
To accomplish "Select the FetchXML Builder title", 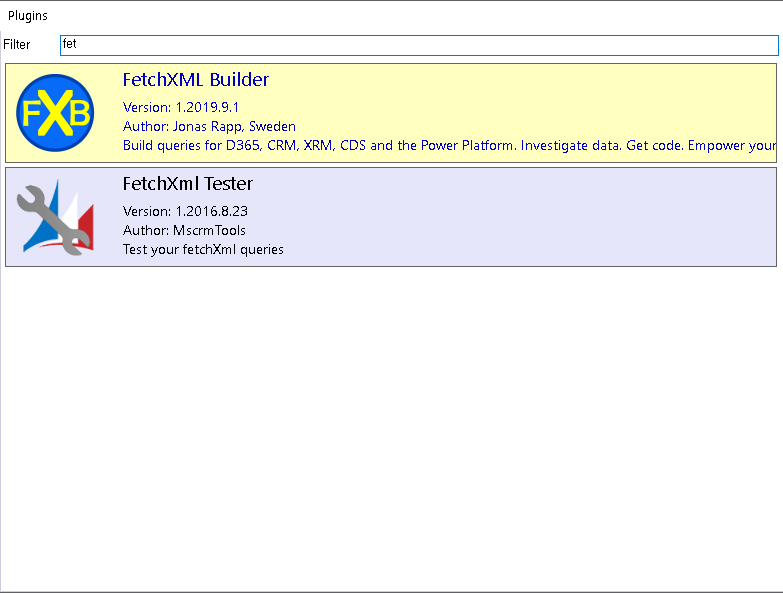I will pyautogui.click(x=196, y=80).
